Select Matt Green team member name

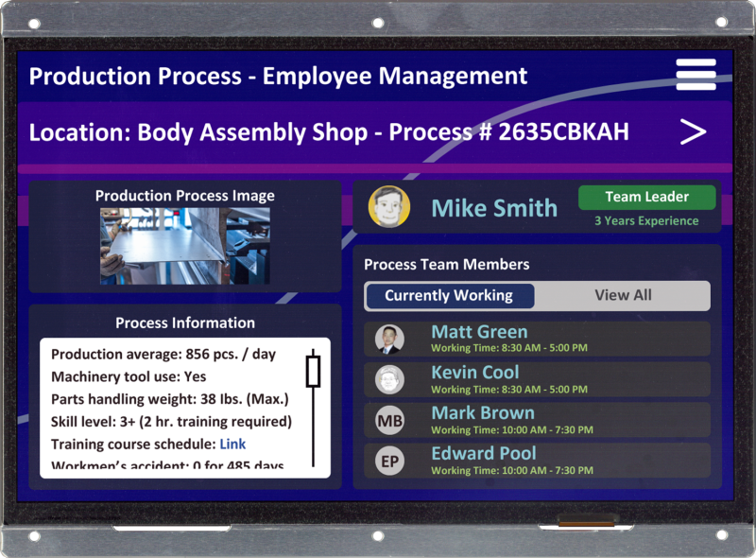(479, 332)
